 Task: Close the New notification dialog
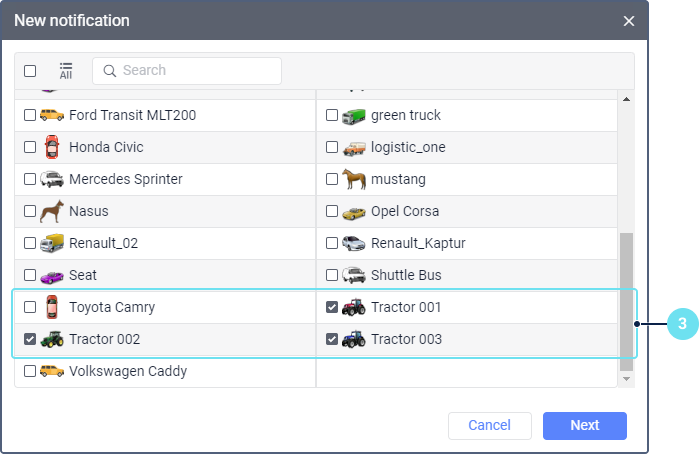pyautogui.click(x=629, y=21)
